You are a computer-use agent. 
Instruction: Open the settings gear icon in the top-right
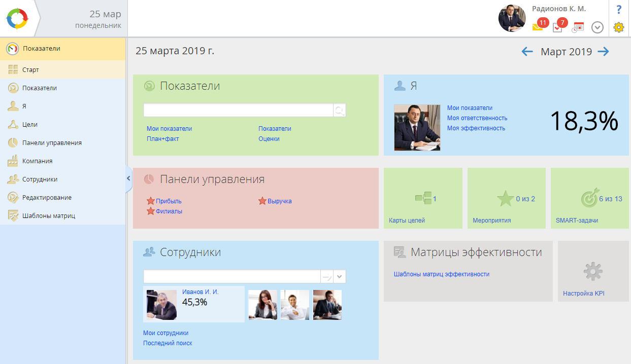[618, 27]
